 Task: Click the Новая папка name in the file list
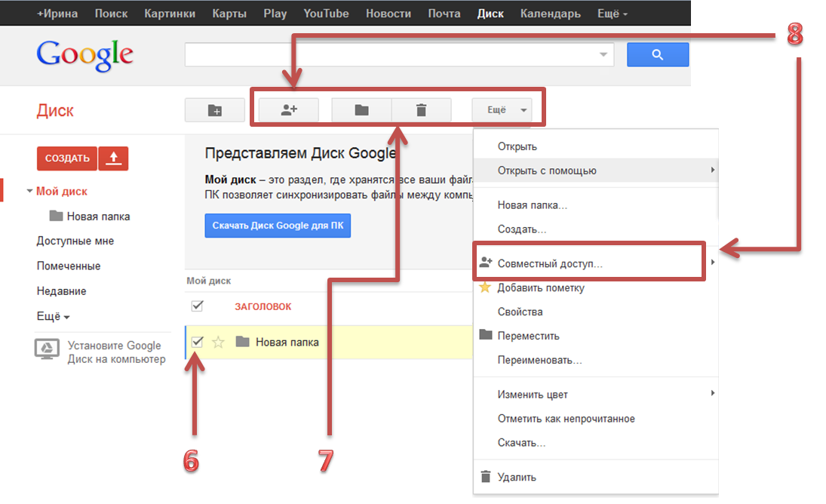(x=287, y=343)
